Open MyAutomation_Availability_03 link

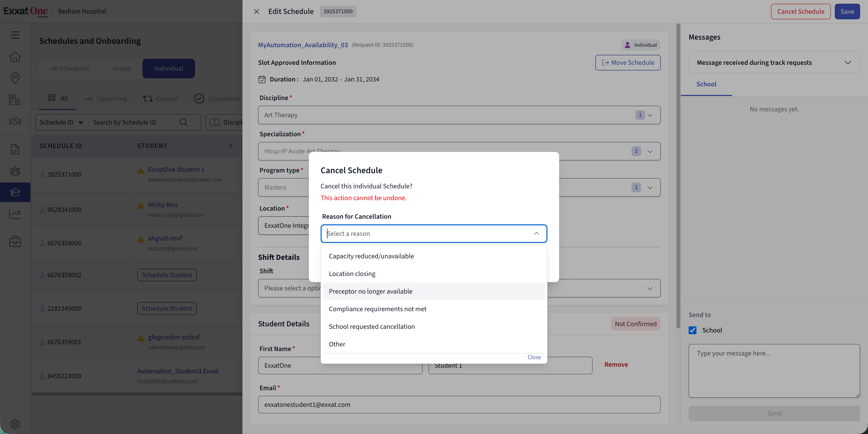click(x=303, y=45)
